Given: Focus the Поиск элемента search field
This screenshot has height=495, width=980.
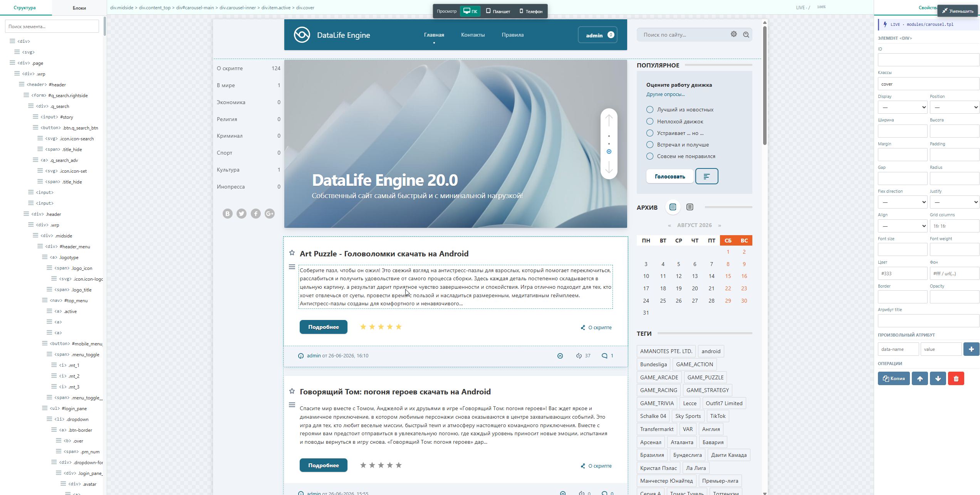Looking at the screenshot, I should point(52,27).
